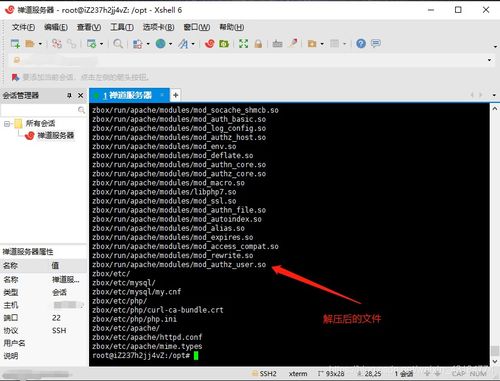Expand the address bar dropdown arrow

(x=489, y=60)
